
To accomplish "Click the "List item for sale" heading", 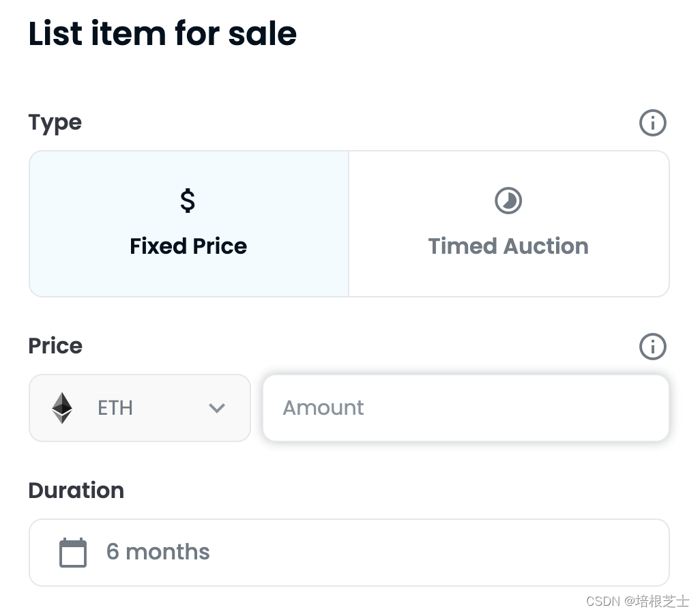I will (x=162, y=34).
